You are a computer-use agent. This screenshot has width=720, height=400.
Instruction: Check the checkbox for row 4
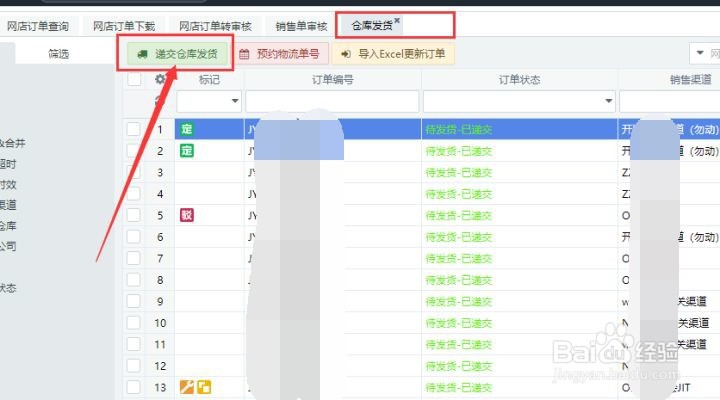point(134,194)
